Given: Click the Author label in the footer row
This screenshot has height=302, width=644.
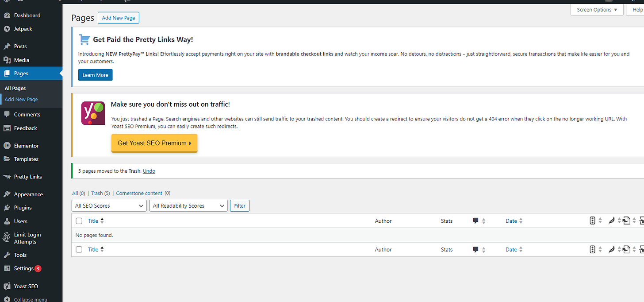Looking at the screenshot, I should pos(383,250).
